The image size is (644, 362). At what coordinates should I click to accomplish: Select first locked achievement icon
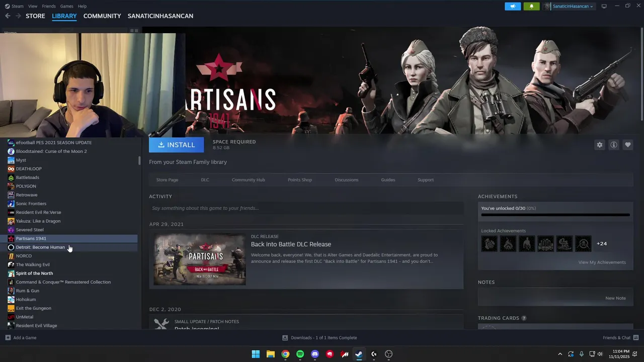pyautogui.click(x=490, y=244)
